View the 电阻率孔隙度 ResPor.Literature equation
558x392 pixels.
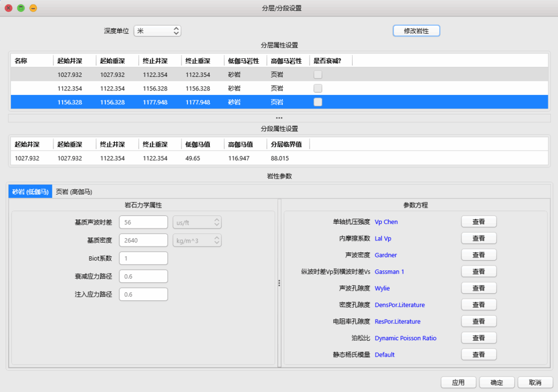click(478, 321)
